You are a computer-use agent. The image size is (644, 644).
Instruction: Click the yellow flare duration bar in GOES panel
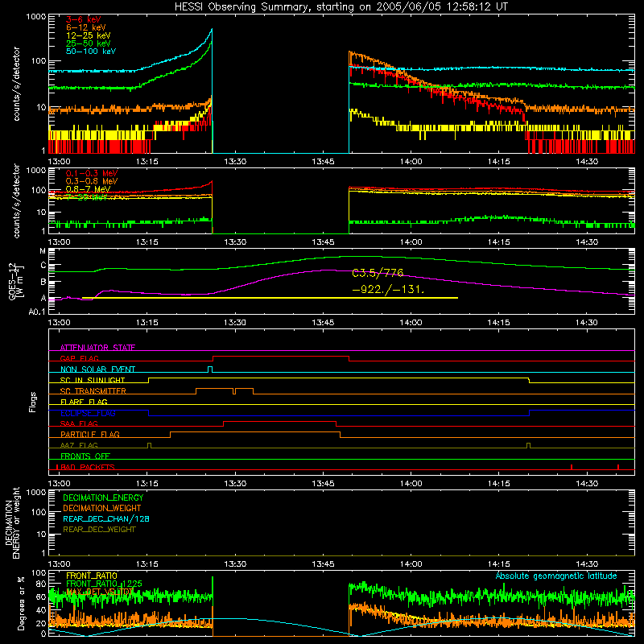click(270, 298)
